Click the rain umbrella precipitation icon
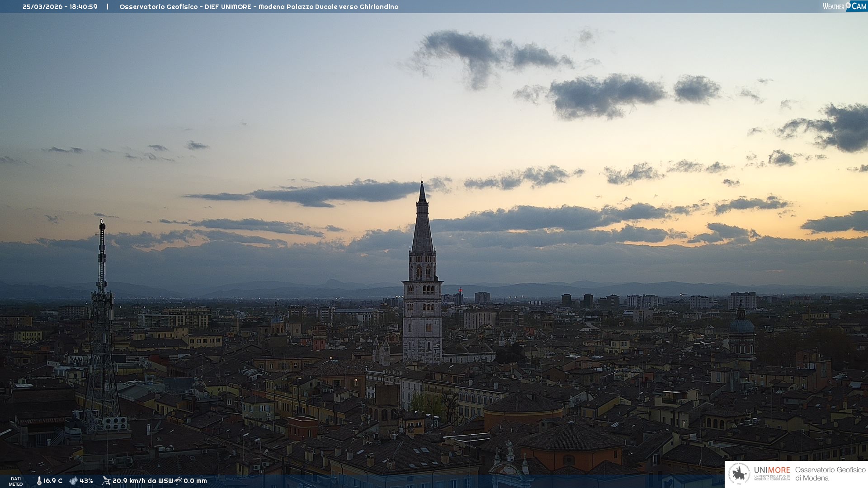This screenshot has height=488, width=868. pos(178,481)
